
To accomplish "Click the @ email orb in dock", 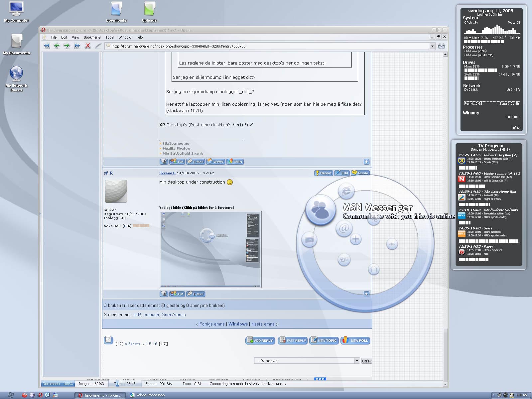I will (x=344, y=228).
